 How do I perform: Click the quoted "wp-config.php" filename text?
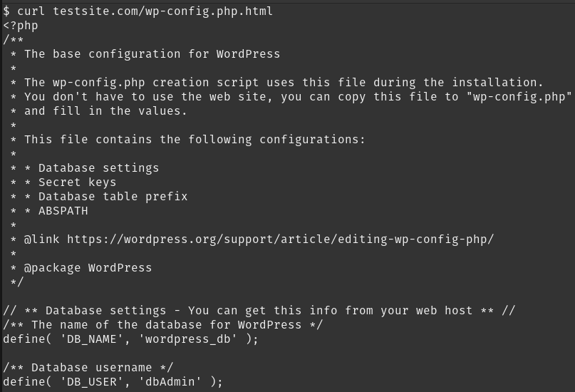[x=522, y=97]
